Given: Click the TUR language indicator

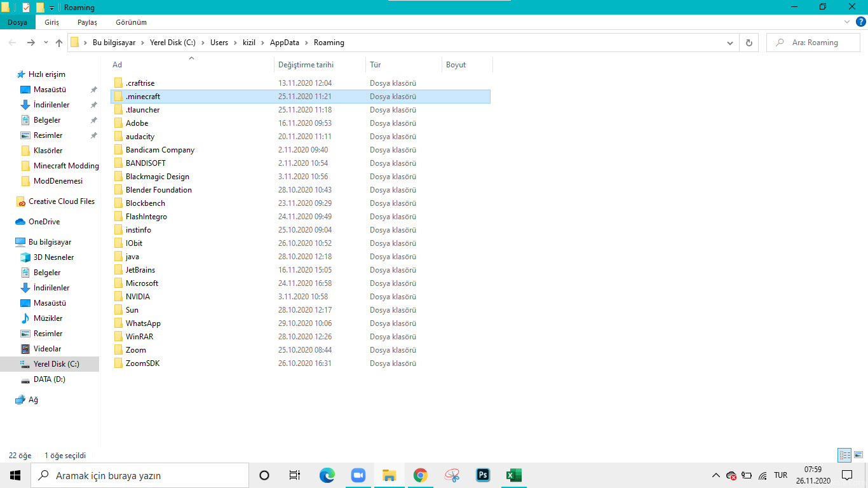Looking at the screenshot, I should [780, 475].
